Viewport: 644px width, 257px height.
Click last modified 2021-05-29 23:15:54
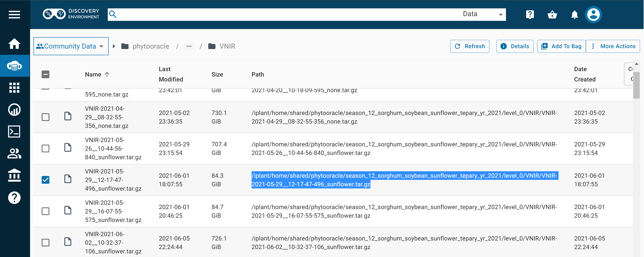pos(174,148)
